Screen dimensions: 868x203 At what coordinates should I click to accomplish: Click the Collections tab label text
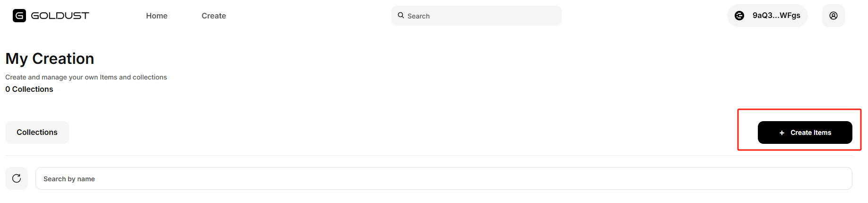(37, 132)
